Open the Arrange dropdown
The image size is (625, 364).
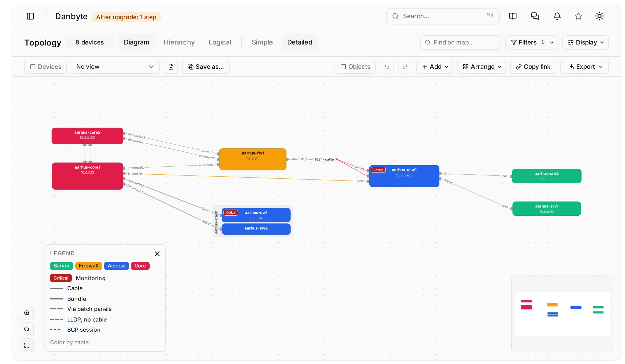pyautogui.click(x=482, y=67)
